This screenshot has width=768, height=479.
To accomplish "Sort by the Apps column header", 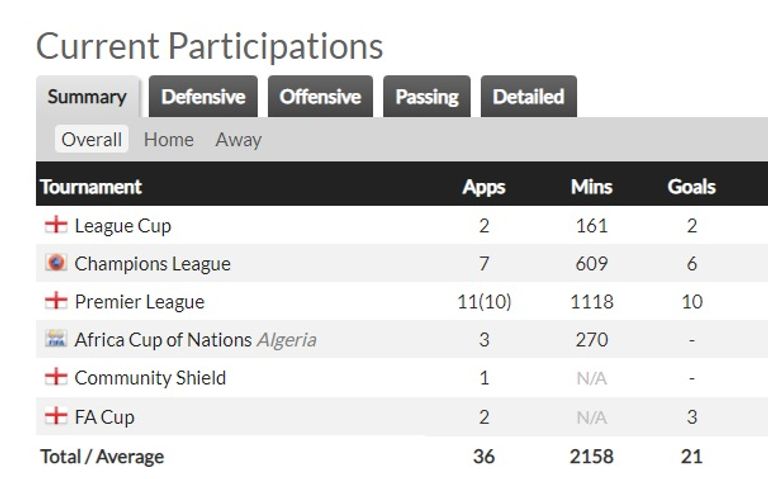I will (483, 187).
